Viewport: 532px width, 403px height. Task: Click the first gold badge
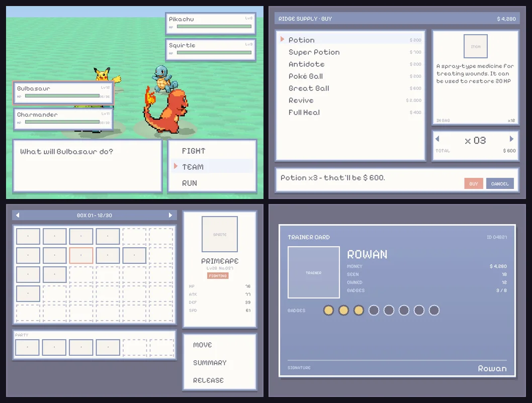pyautogui.click(x=328, y=310)
